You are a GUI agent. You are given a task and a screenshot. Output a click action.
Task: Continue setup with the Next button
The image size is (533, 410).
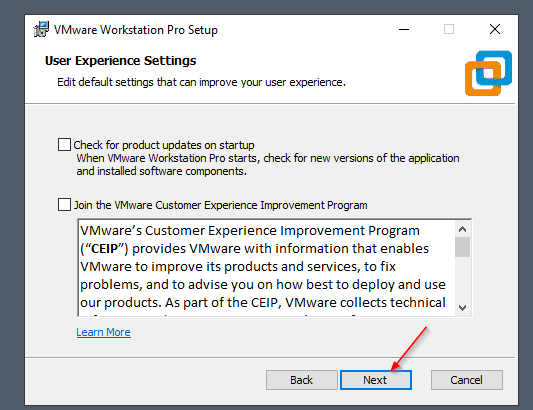376,380
